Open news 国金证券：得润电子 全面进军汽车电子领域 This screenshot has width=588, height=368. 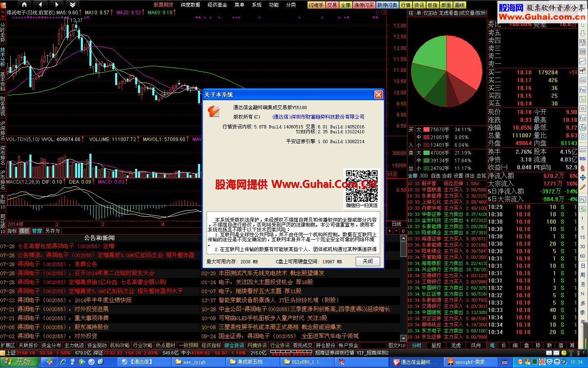point(288,336)
